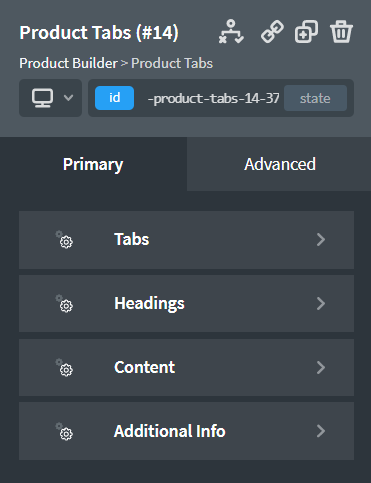Expand the Additional Info section chevron
This screenshot has height=483, width=371.
321,431
